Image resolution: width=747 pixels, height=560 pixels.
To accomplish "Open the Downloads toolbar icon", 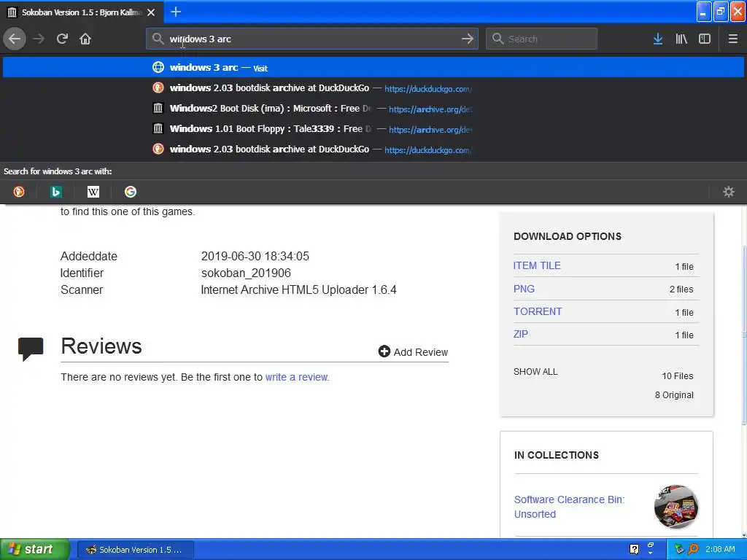I will tap(658, 39).
